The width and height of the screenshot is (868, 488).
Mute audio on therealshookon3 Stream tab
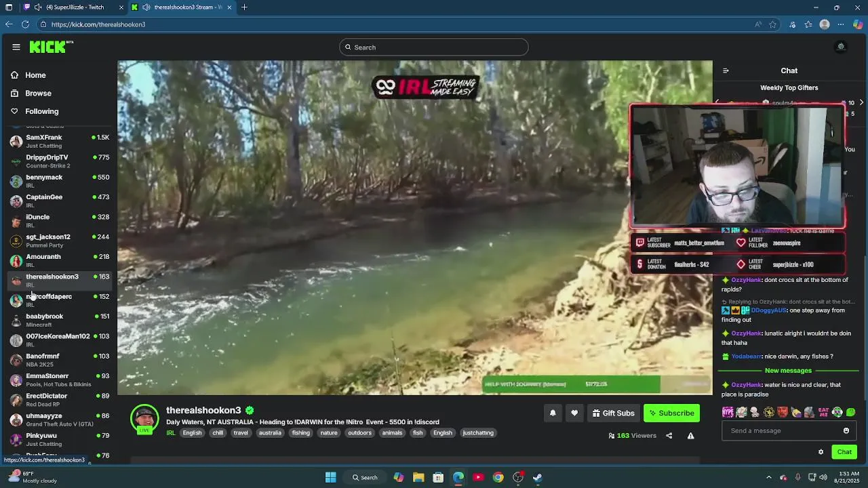tap(146, 7)
